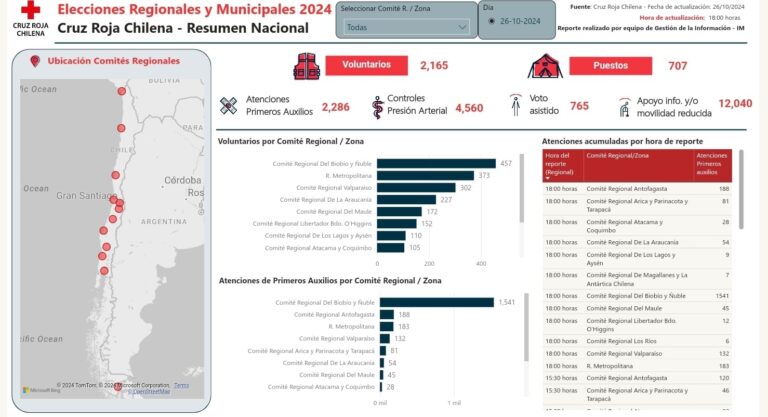The height and width of the screenshot is (417, 768).
Task: Select the Biobío y Ñuble first aid bar 1,541
Action: 437,302
